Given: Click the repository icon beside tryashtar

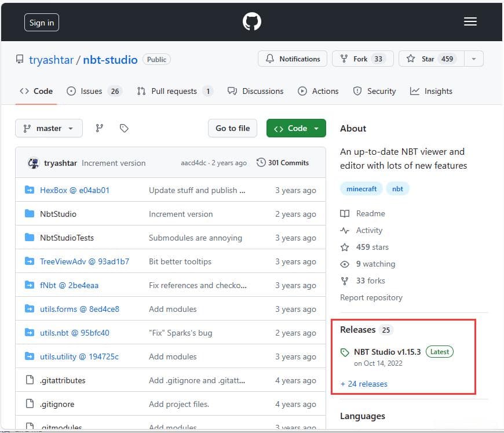Looking at the screenshot, I should (x=20, y=59).
